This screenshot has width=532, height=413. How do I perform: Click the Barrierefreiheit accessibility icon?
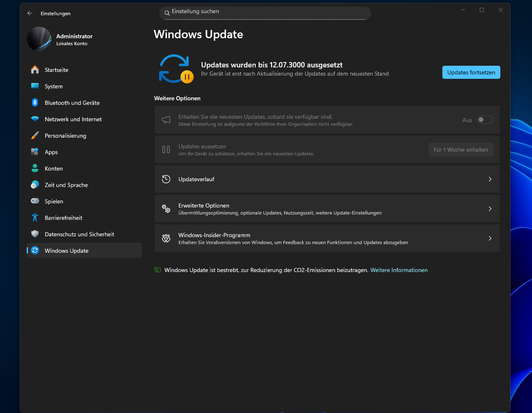click(x=35, y=218)
